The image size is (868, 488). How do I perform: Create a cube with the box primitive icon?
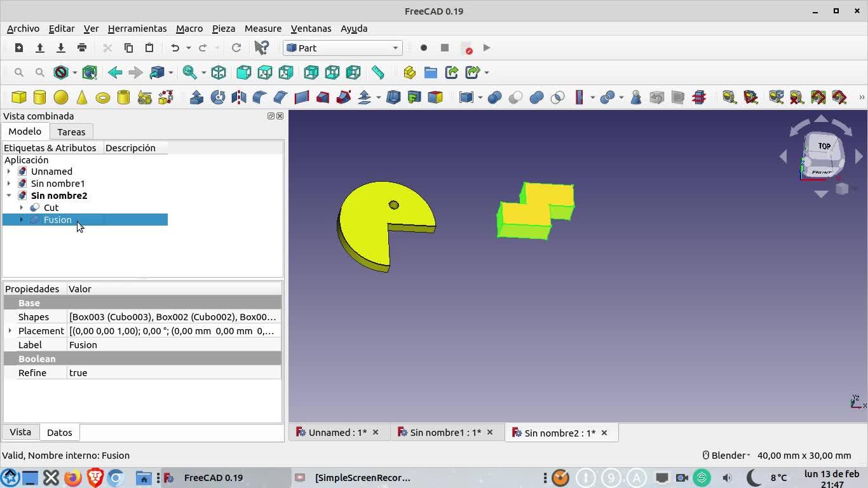click(19, 97)
